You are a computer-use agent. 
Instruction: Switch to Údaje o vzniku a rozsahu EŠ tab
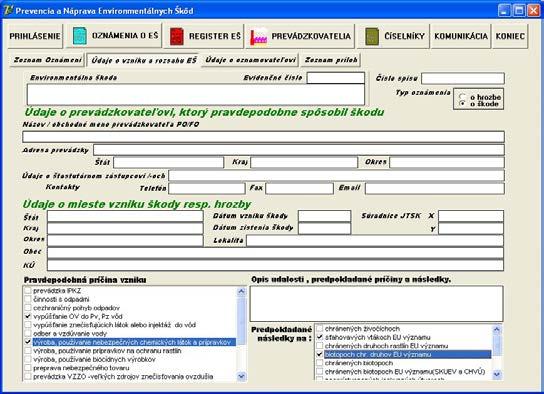(143, 60)
